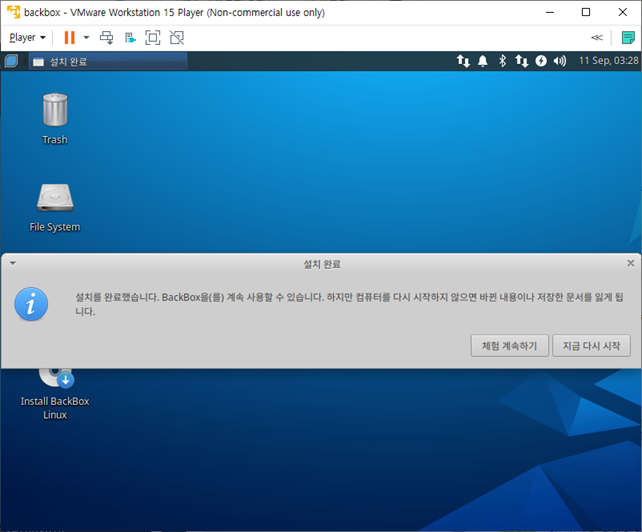
Task: Open the Player menu in VMware
Action: (x=27, y=38)
